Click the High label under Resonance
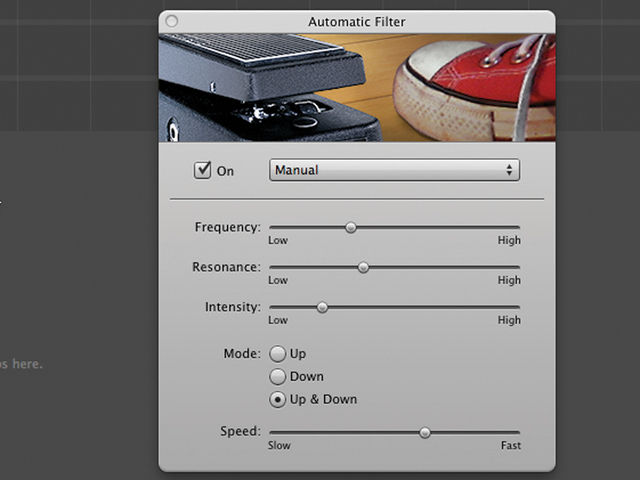 509,280
